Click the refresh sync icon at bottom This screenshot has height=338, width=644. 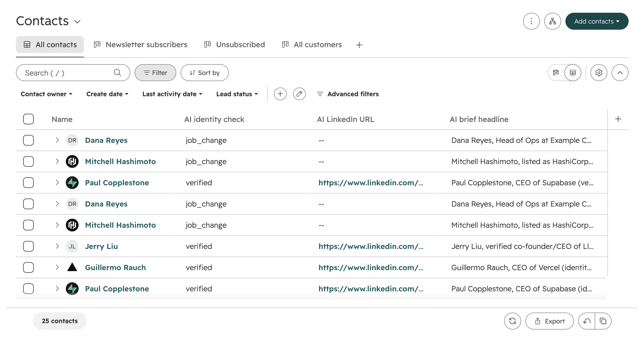pyautogui.click(x=512, y=321)
